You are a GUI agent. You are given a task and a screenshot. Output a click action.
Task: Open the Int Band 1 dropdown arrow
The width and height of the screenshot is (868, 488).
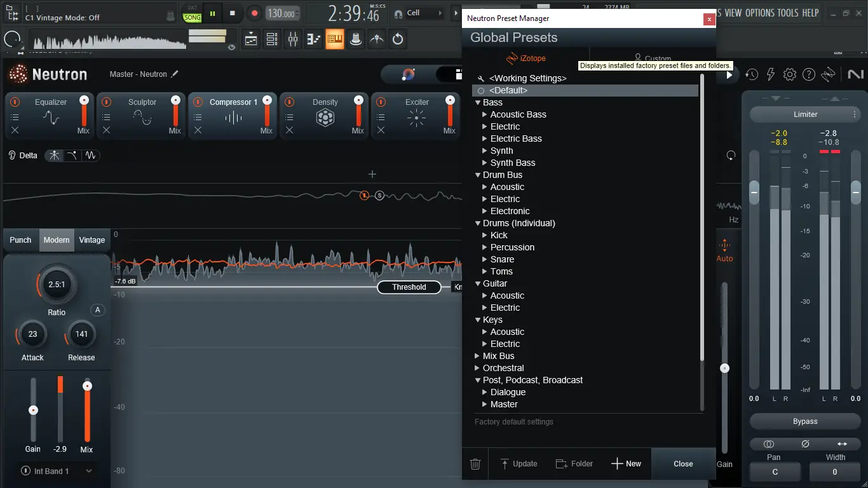[x=89, y=471]
